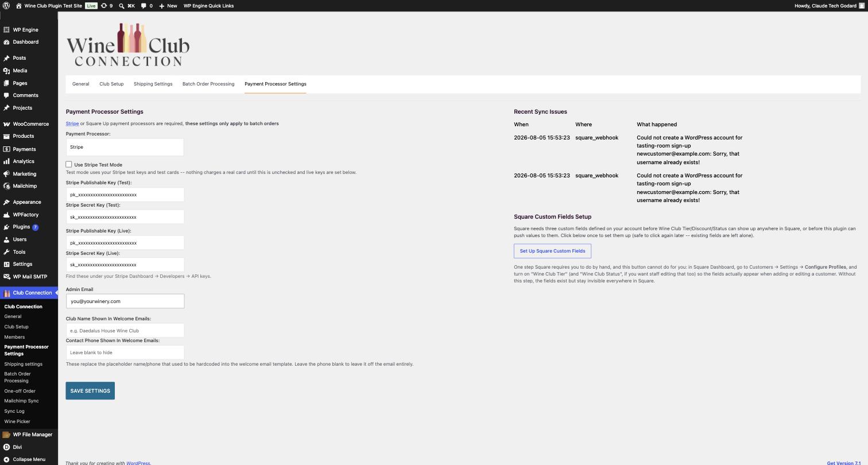Viewport: 868px width, 465px height.
Task: Open the Wine Picker submenu item
Action: click(17, 421)
